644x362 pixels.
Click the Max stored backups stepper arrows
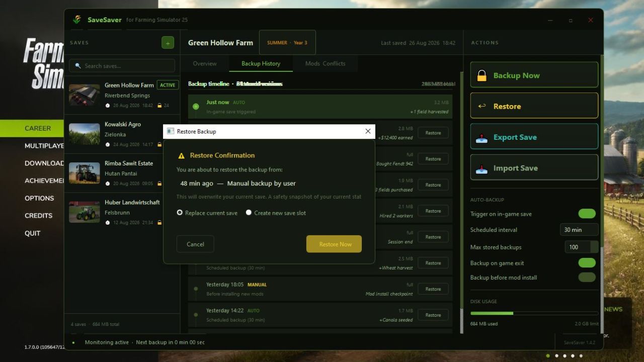(x=594, y=247)
